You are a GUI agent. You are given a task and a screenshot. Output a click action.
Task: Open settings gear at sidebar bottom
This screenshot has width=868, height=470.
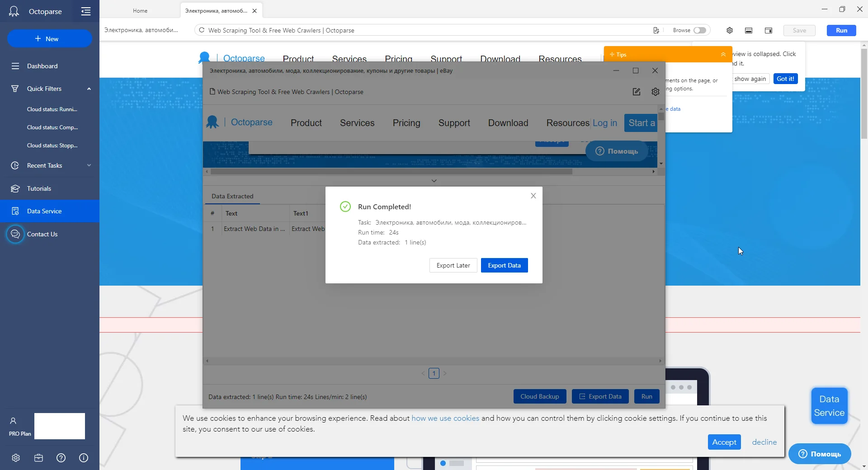pyautogui.click(x=16, y=458)
